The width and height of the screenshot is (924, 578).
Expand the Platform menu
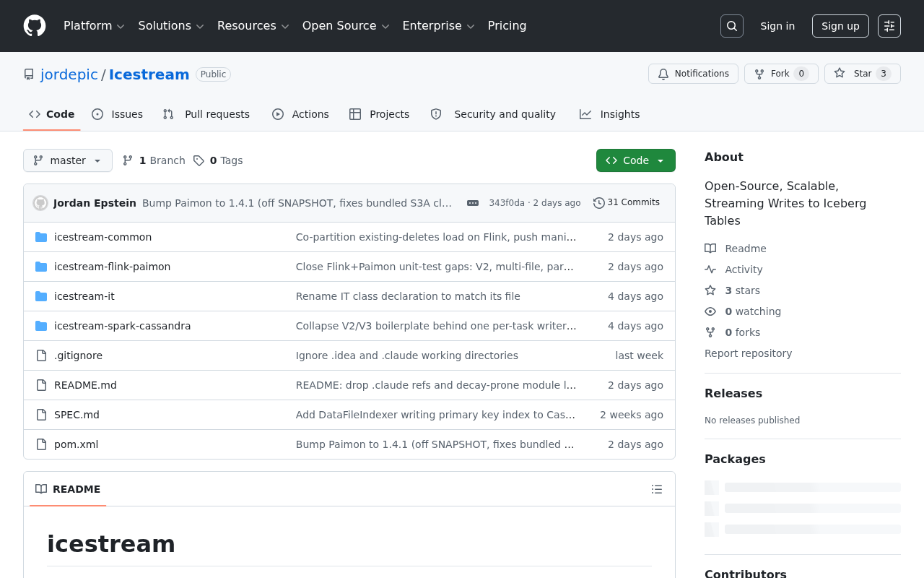94,26
